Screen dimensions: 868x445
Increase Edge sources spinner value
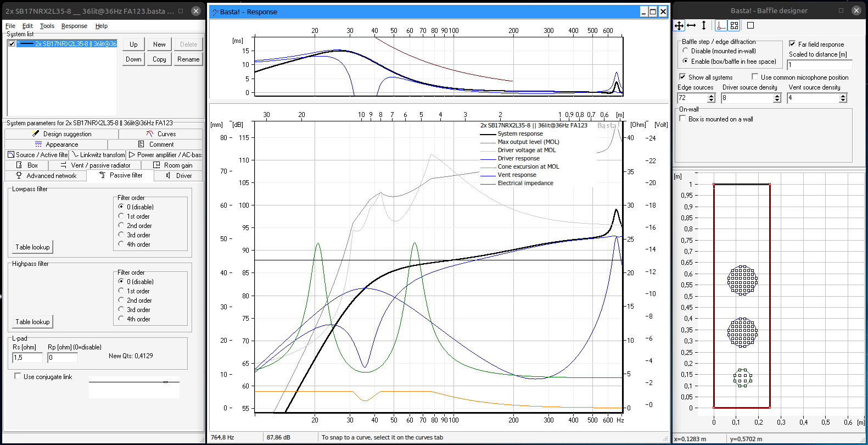point(712,96)
